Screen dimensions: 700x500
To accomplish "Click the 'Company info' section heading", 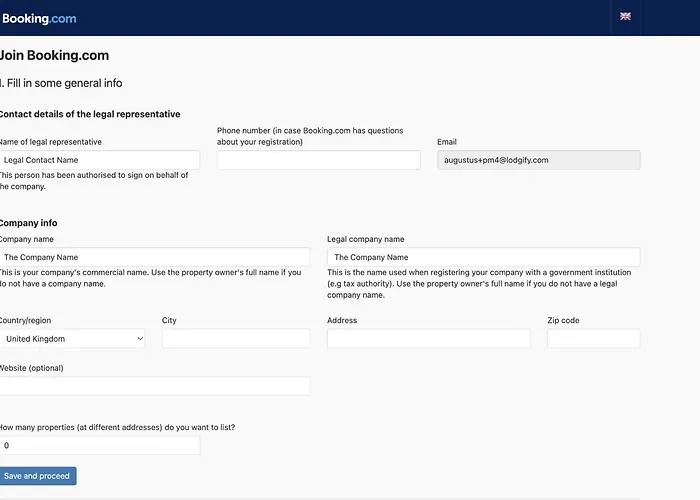I will [29, 223].
